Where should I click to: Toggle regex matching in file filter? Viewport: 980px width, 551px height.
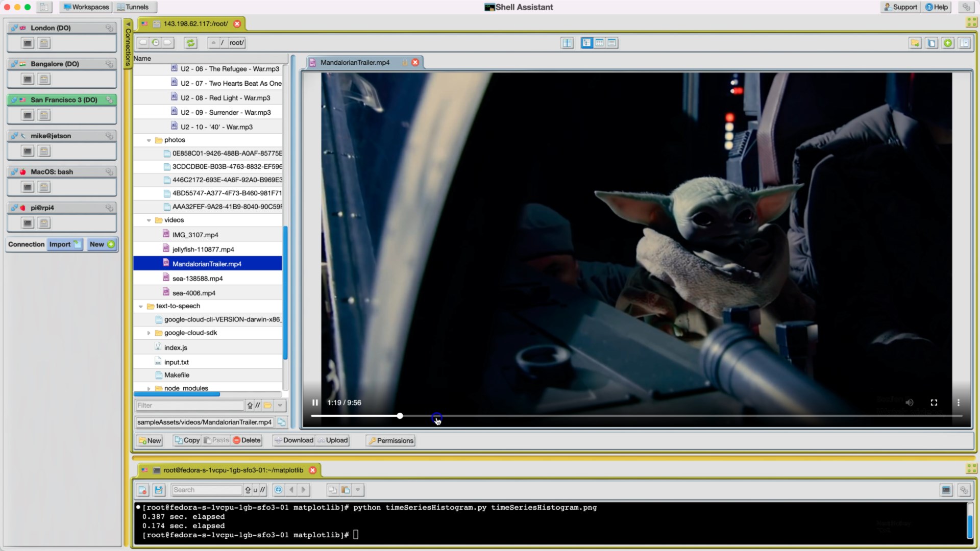(x=258, y=406)
